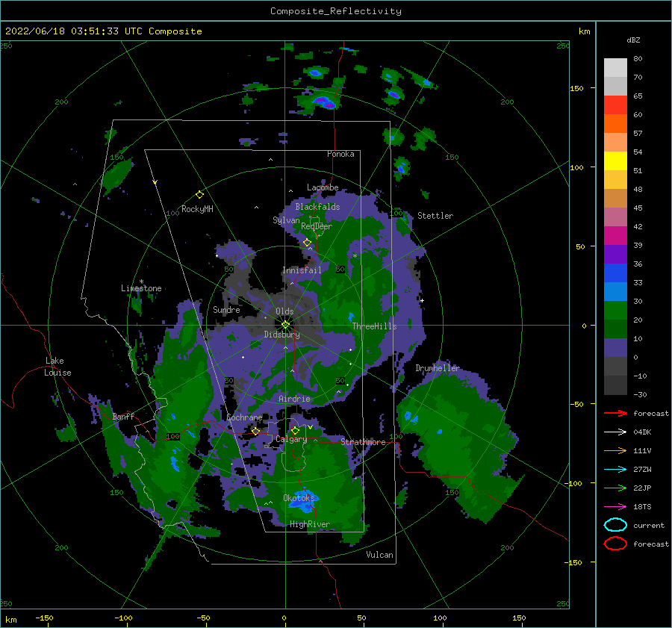The width and height of the screenshot is (672, 628).
Task: Click the Sylvan label
Action: click(x=286, y=220)
